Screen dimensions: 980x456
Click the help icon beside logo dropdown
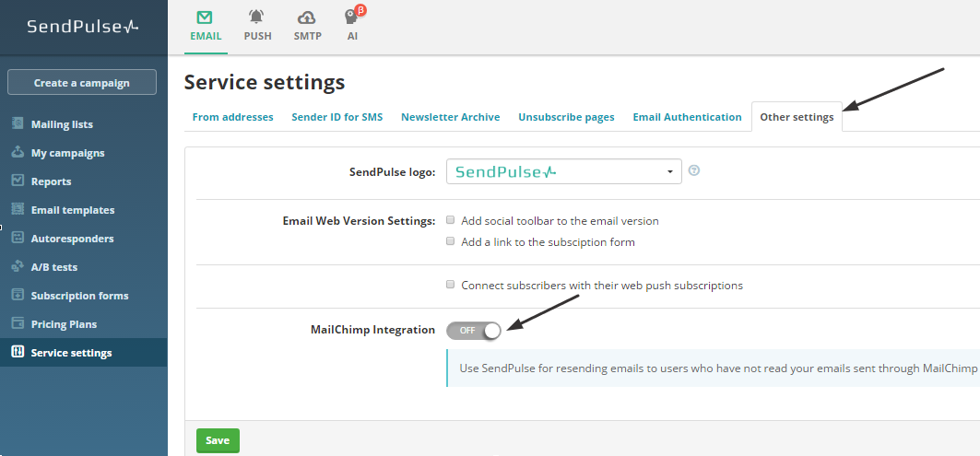[x=694, y=170]
